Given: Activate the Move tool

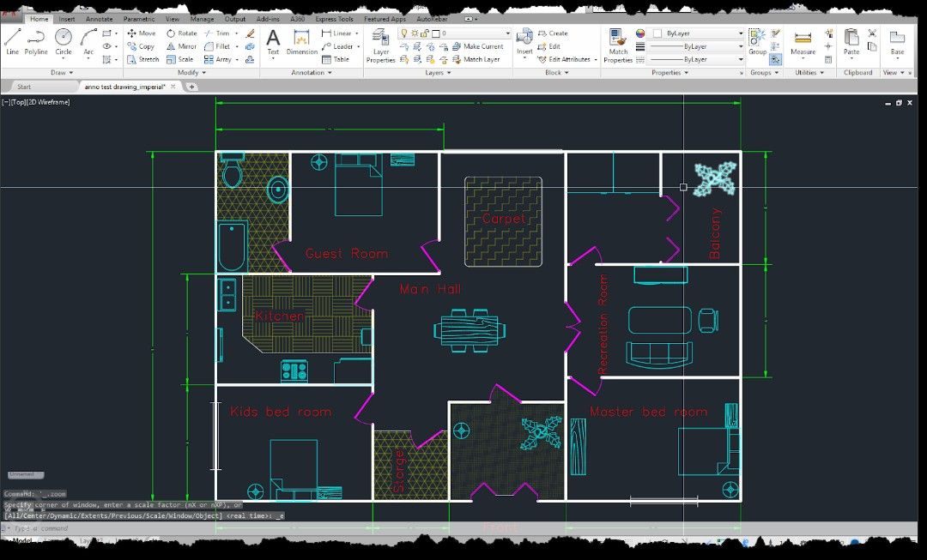Looking at the screenshot, I should tap(142, 33).
